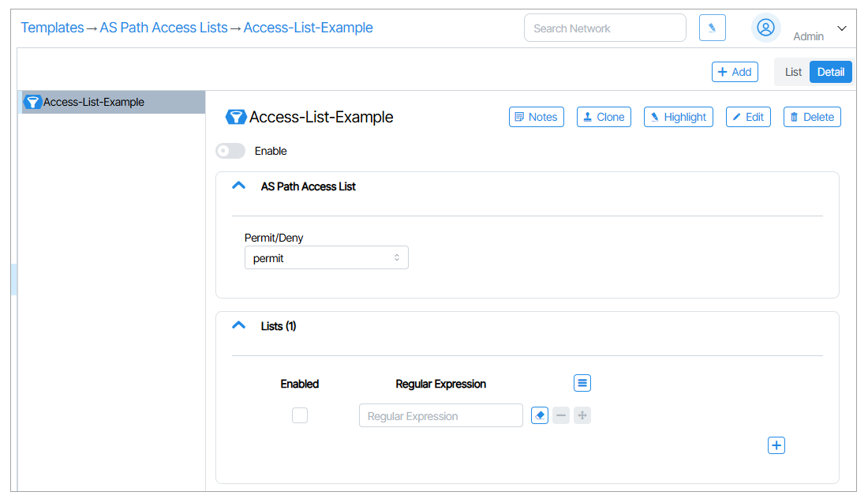
Task: Check the Enabled checkbox in Lists
Action: coord(300,415)
